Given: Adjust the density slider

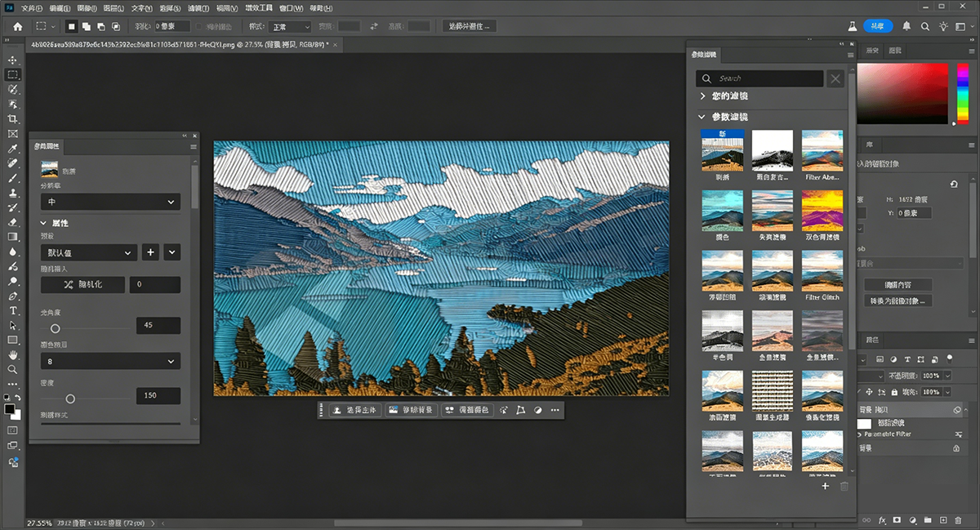Looking at the screenshot, I should [70, 399].
